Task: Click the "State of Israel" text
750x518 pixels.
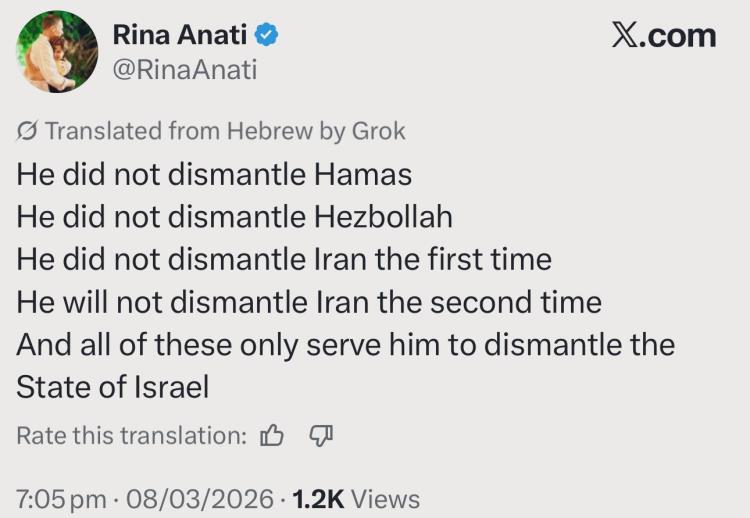Action: click(113, 386)
